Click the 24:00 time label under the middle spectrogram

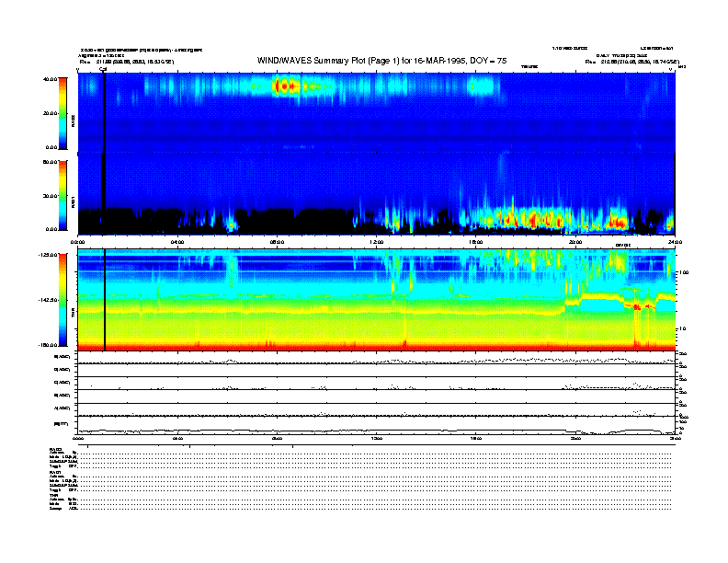point(675,242)
